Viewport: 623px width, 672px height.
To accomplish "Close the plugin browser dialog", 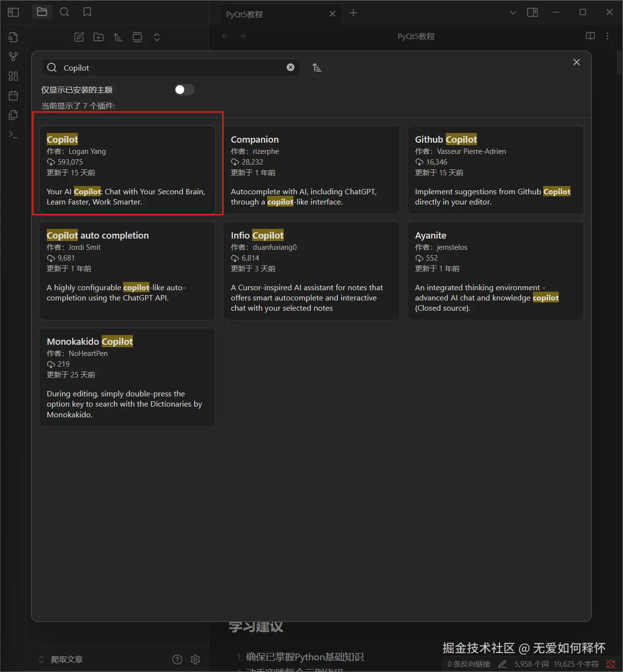I will coord(577,62).
